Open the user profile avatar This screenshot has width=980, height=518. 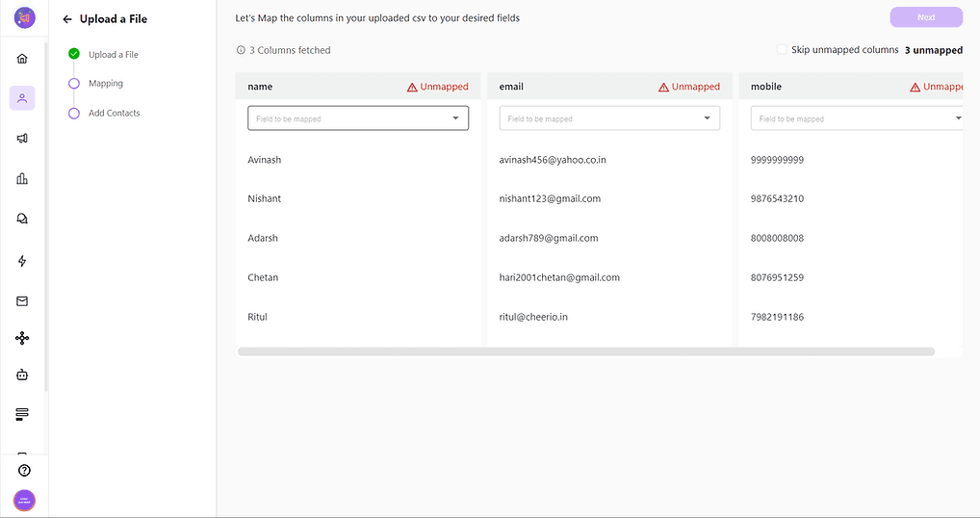click(x=24, y=501)
